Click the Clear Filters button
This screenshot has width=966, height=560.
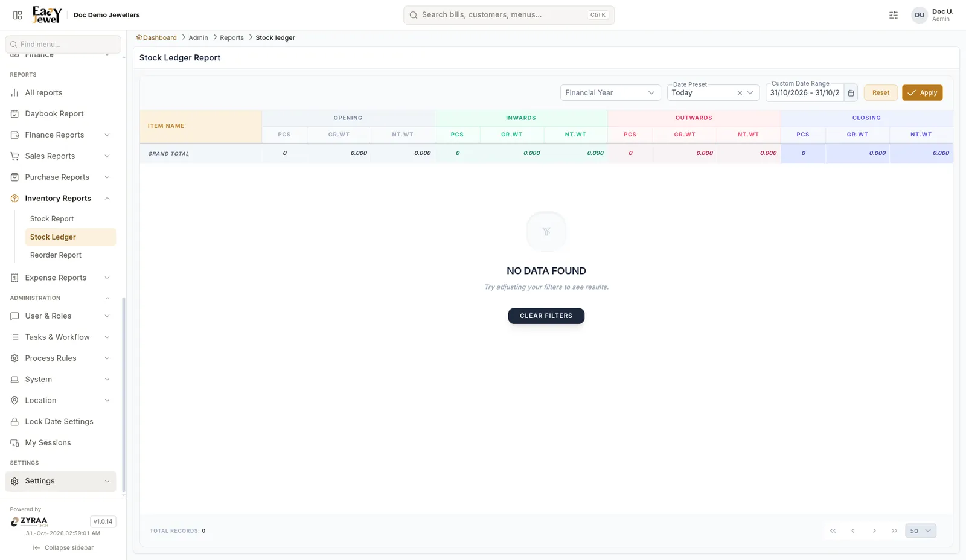coord(546,316)
